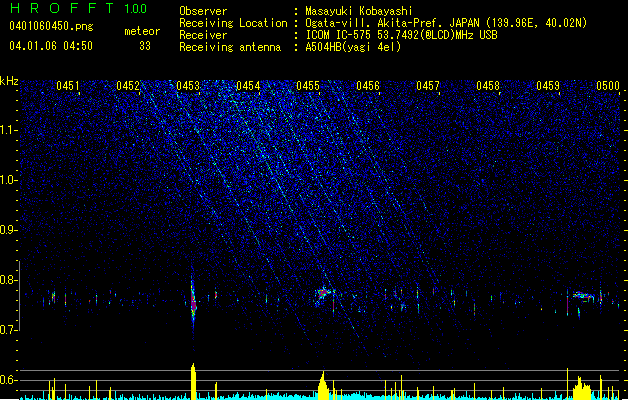Click the 'Observer' field label
This screenshot has height=400, width=629.
203,11
